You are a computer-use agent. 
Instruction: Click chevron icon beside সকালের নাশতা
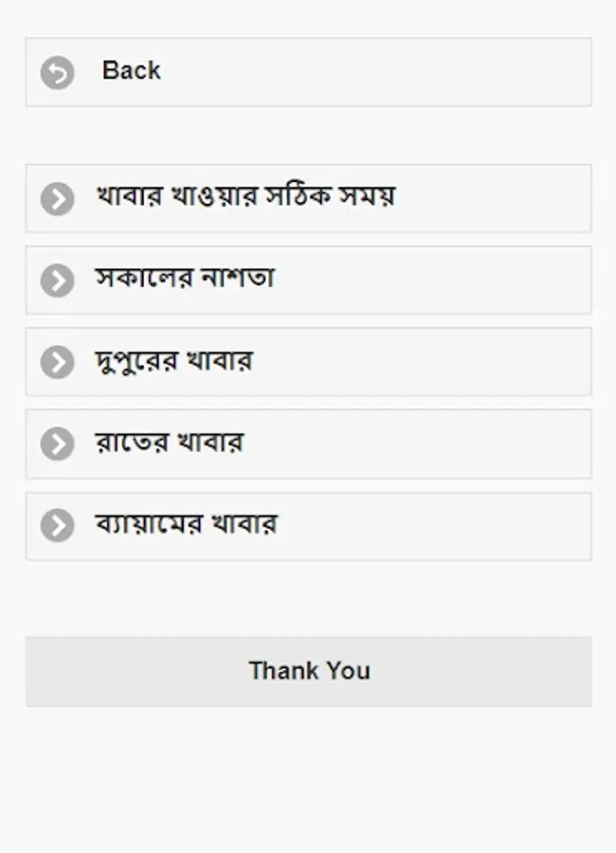tap(57, 281)
